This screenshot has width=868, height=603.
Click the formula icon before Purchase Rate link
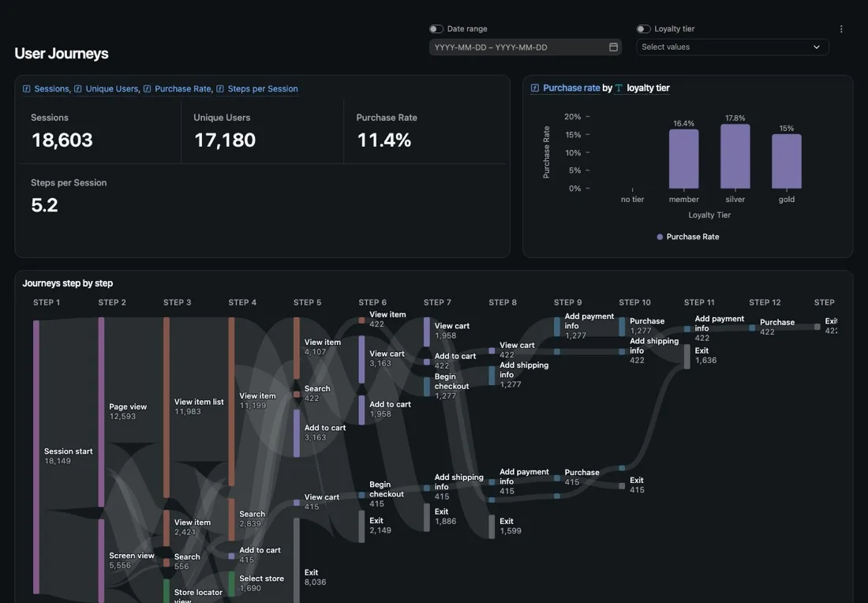[x=148, y=88]
